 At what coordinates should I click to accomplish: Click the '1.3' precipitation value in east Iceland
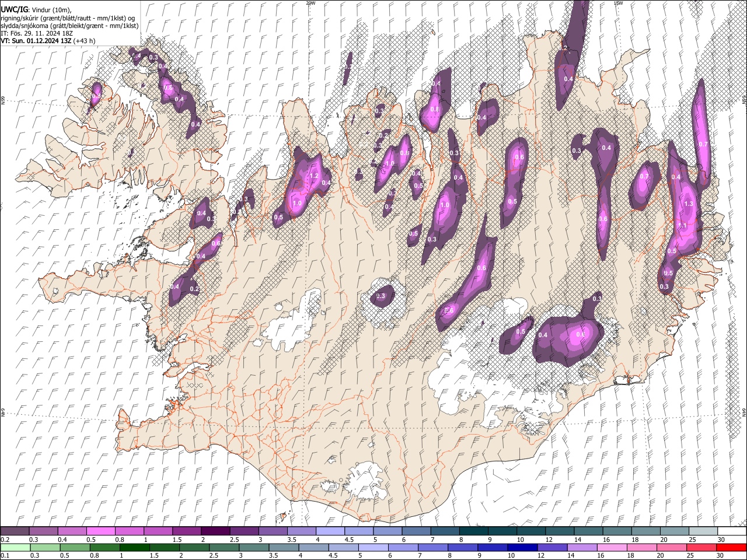689,204
